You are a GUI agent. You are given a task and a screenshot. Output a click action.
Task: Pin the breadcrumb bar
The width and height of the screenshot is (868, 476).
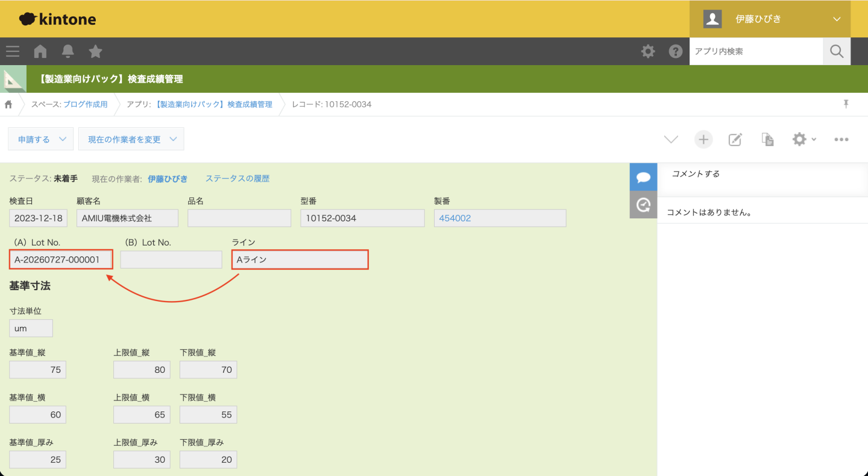click(846, 104)
